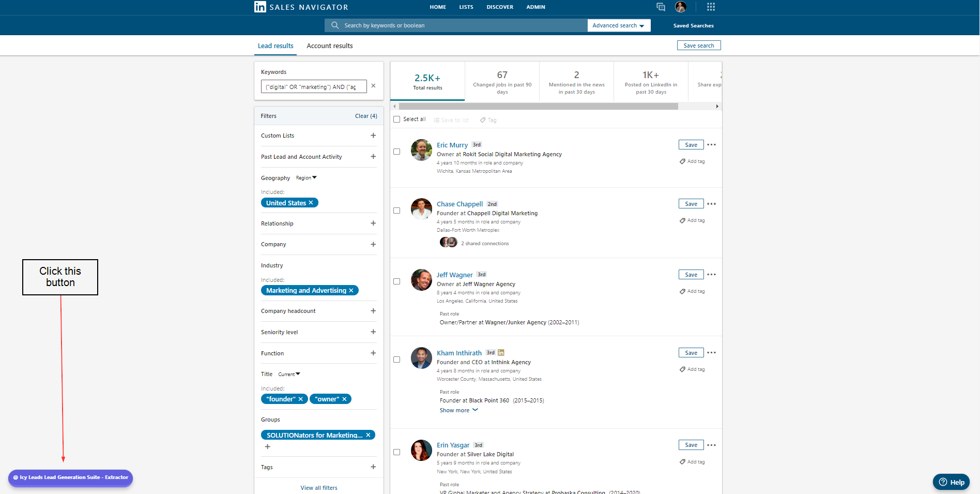The height and width of the screenshot is (494, 980).
Task: Focus the keyword or boolean search field
Action: tap(456, 25)
